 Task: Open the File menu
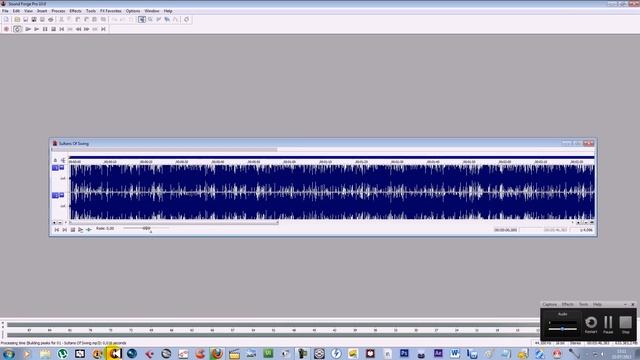point(5,11)
